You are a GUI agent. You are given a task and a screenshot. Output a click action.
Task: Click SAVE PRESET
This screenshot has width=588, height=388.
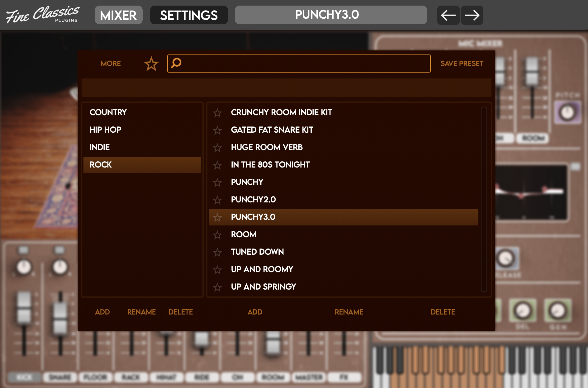[462, 64]
